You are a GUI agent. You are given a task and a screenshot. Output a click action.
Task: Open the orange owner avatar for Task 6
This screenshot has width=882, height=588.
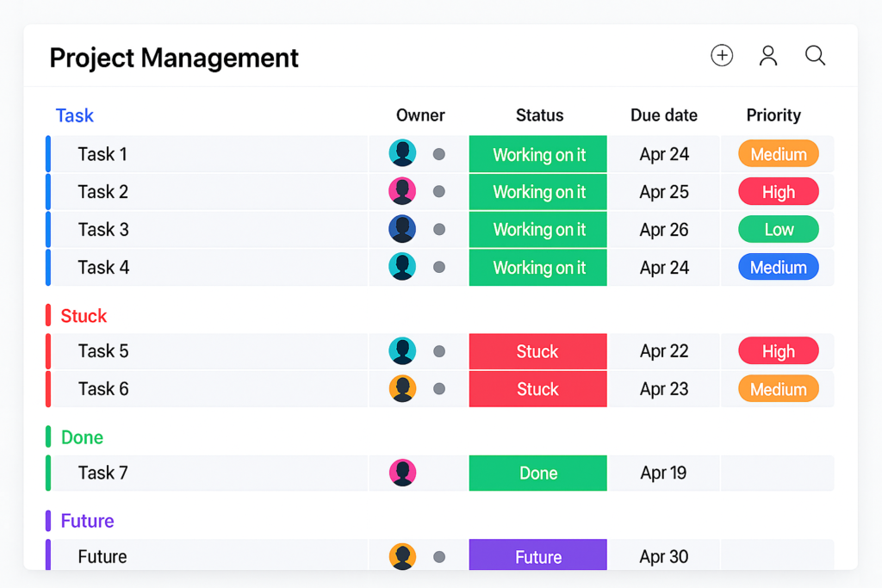click(402, 388)
